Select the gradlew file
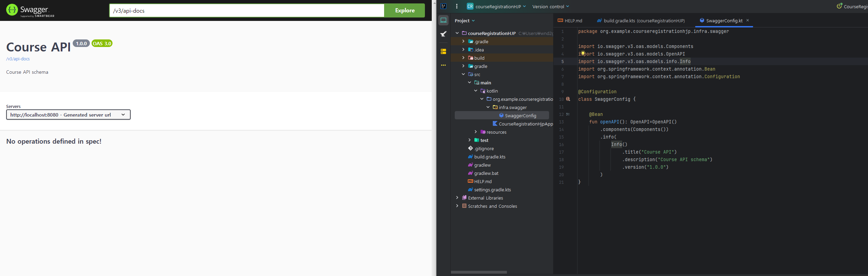 coord(479,165)
